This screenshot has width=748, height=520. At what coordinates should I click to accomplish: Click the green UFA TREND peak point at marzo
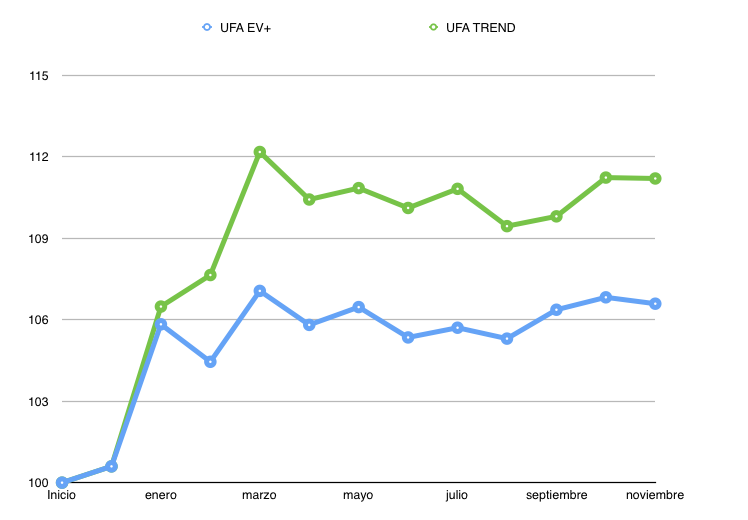pos(260,152)
